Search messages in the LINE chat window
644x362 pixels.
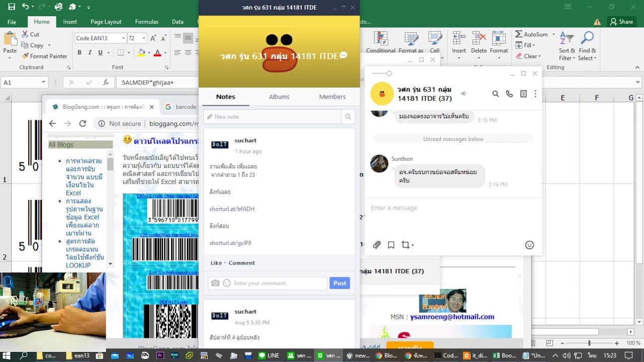pos(496,94)
